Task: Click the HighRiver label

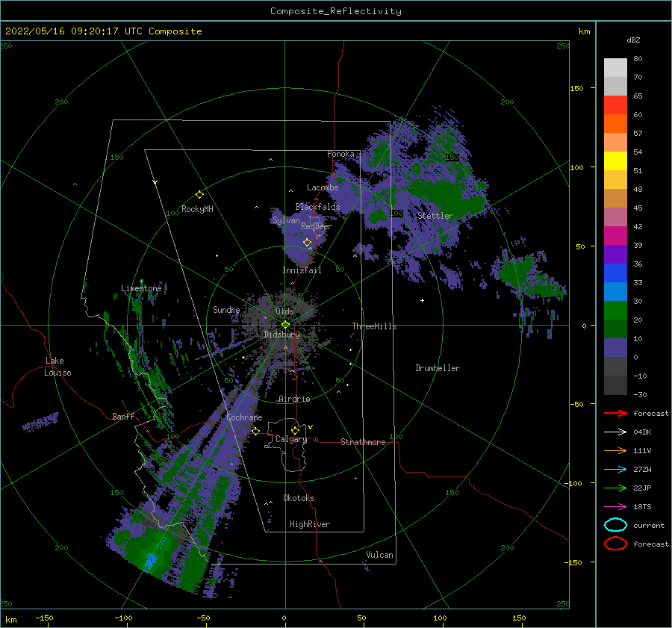Action: pos(310,524)
